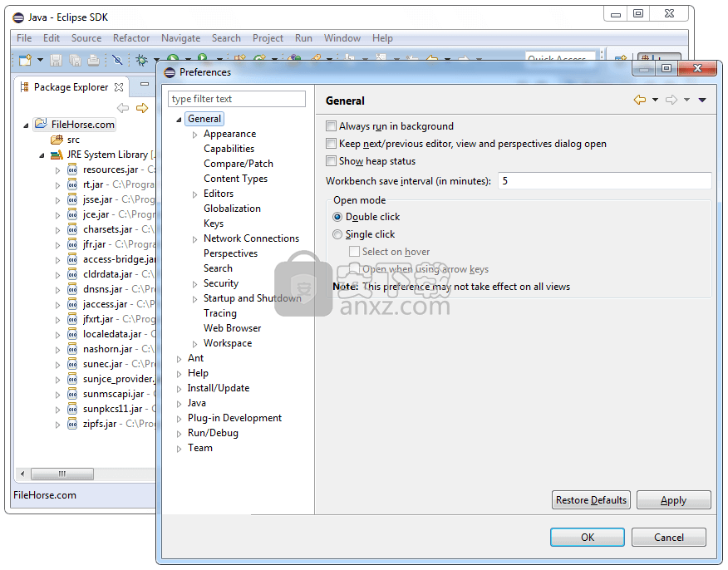The image size is (728, 570).
Task: Close the Package Explorer view with its X
Action: (119, 87)
